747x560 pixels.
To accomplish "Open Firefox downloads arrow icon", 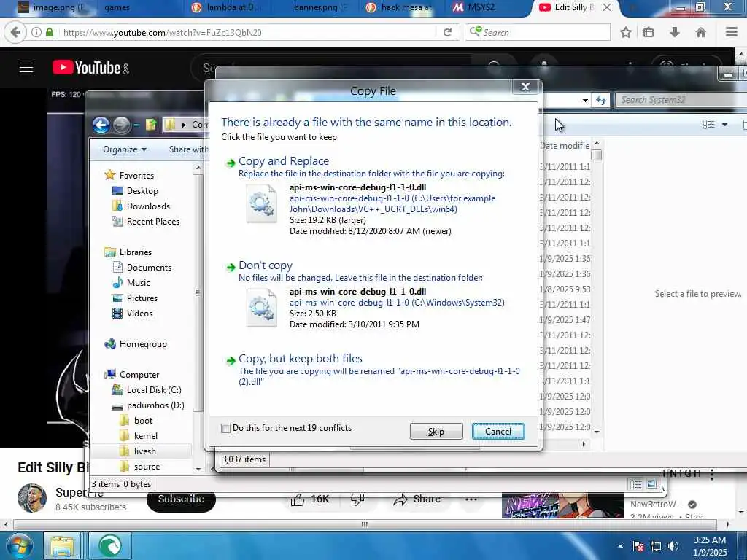I will point(675,32).
